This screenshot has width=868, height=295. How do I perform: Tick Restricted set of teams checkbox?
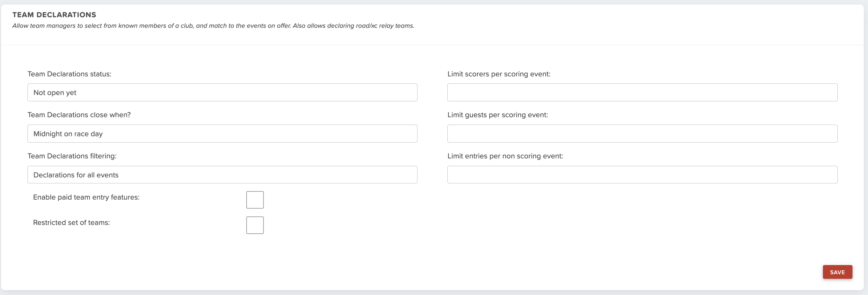255,225
